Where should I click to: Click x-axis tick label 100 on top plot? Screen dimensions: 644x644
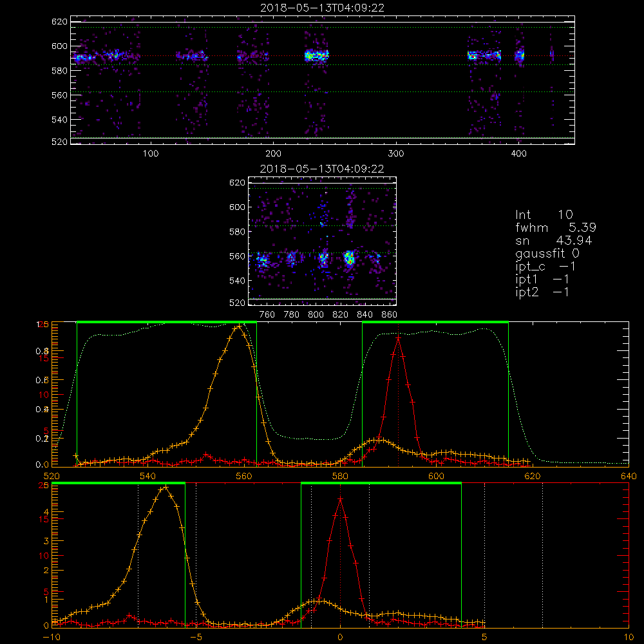click(x=151, y=154)
